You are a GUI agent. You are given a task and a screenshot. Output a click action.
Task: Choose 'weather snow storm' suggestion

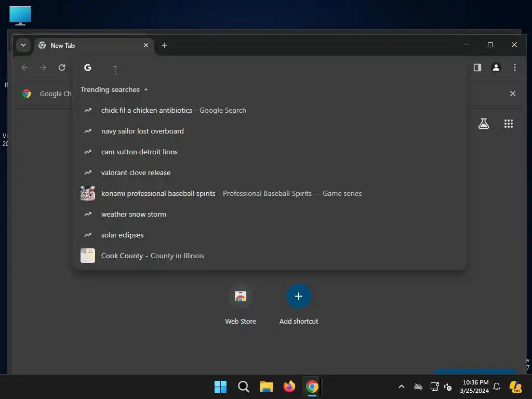coord(270,214)
